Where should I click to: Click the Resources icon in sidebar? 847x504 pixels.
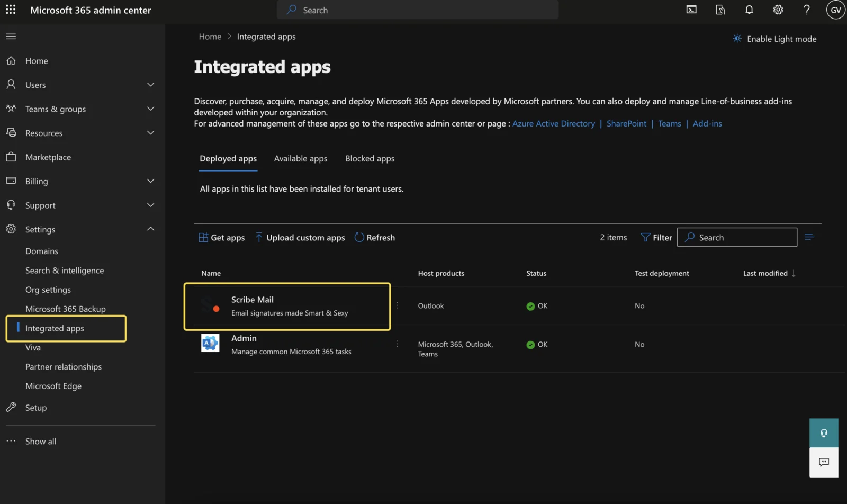[11, 132]
